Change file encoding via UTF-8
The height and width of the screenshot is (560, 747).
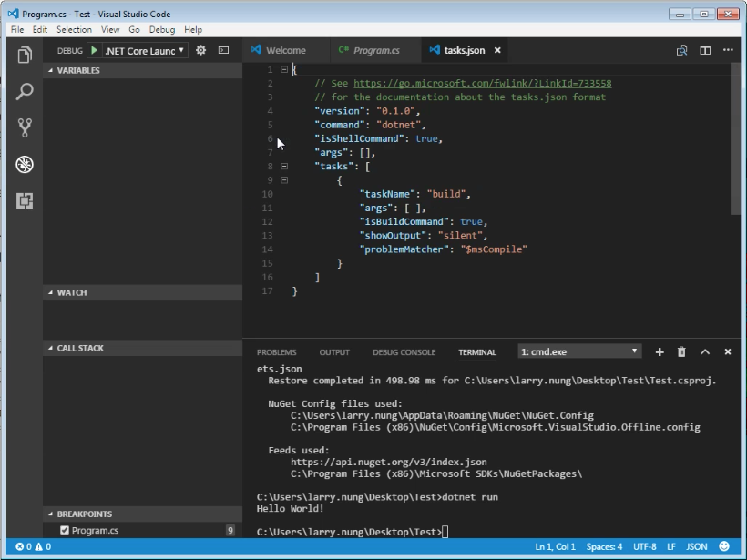tap(645, 546)
